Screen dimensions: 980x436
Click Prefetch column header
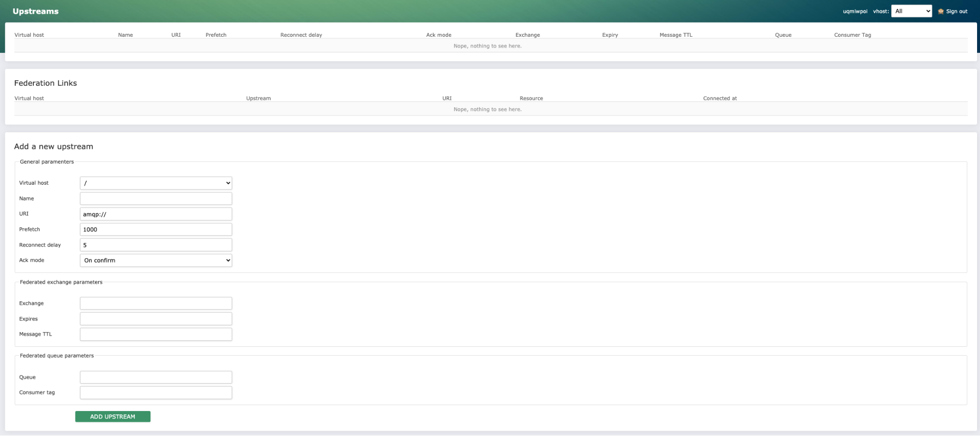coord(216,35)
